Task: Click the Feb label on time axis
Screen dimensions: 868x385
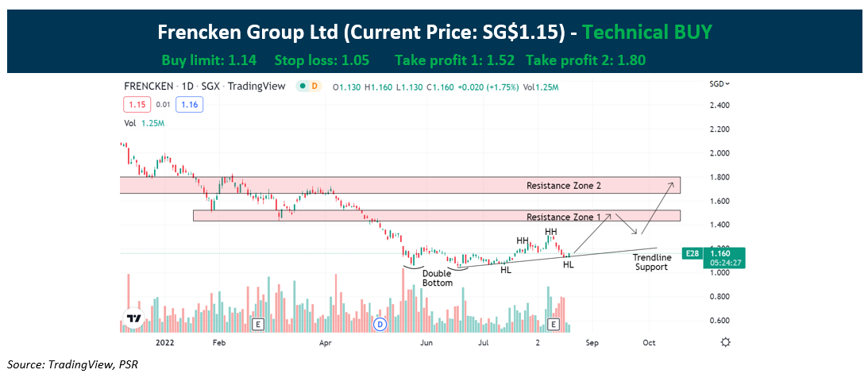Action: coord(218,343)
